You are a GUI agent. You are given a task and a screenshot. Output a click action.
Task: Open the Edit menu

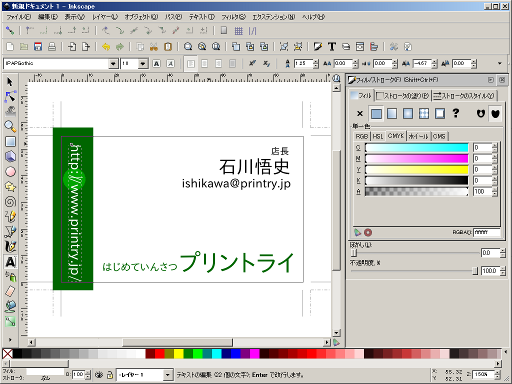pyautogui.click(x=48, y=17)
